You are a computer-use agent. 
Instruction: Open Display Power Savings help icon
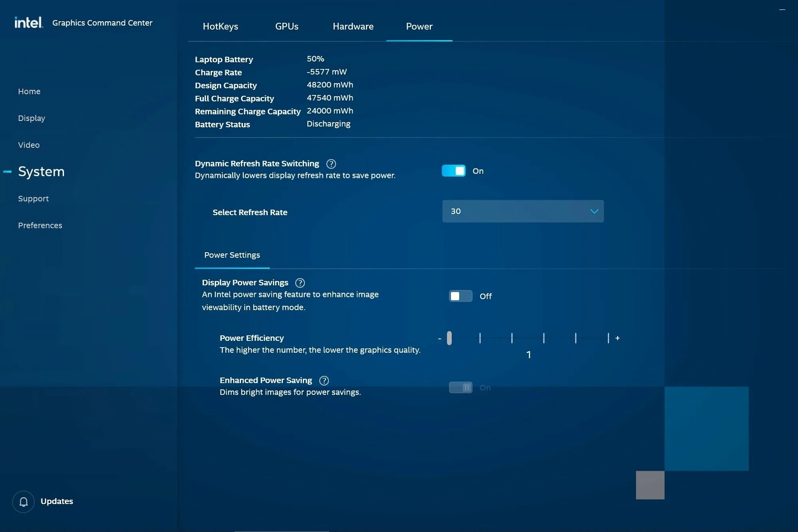pyautogui.click(x=300, y=283)
